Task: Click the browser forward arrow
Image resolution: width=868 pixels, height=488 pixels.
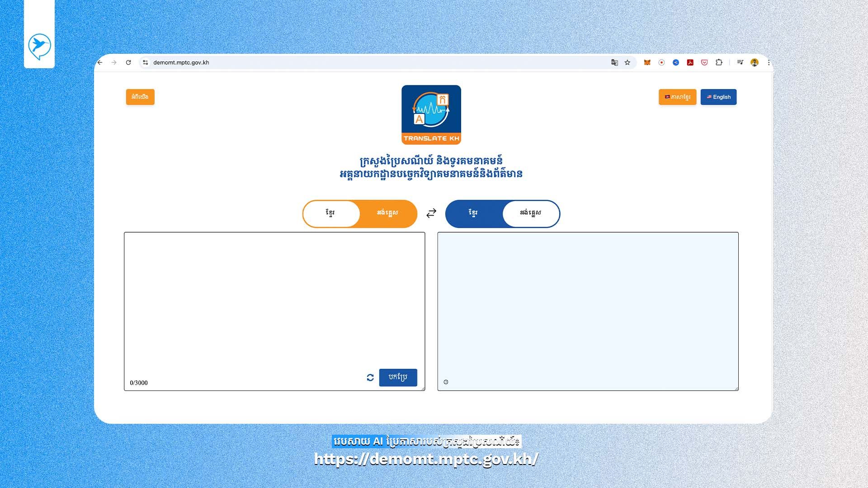Action: [114, 62]
